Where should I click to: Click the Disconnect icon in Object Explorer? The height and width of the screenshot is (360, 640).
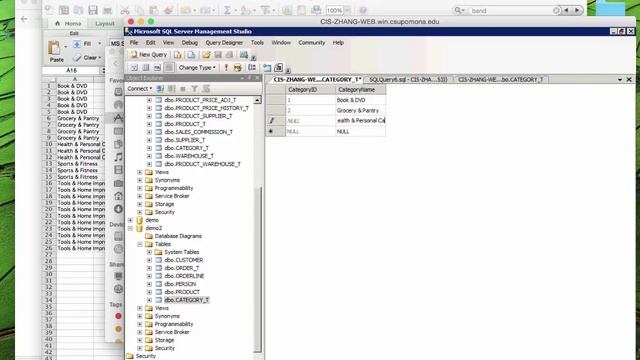pos(171,89)
